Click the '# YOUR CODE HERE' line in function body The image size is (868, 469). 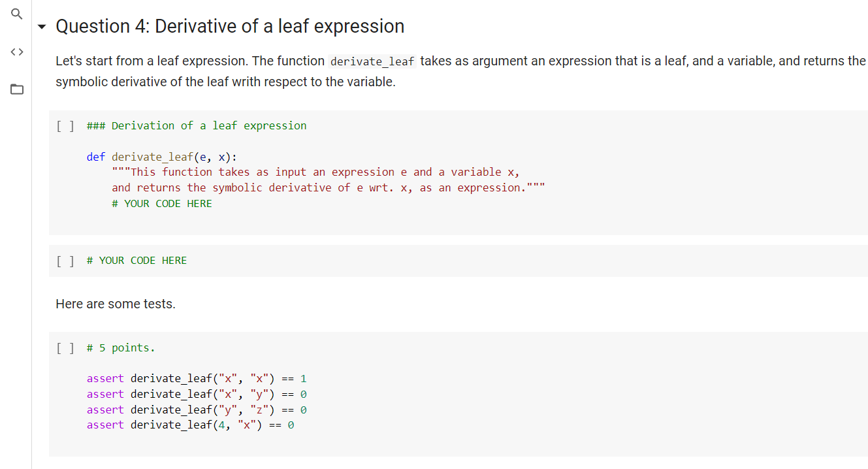click(162, 204)
